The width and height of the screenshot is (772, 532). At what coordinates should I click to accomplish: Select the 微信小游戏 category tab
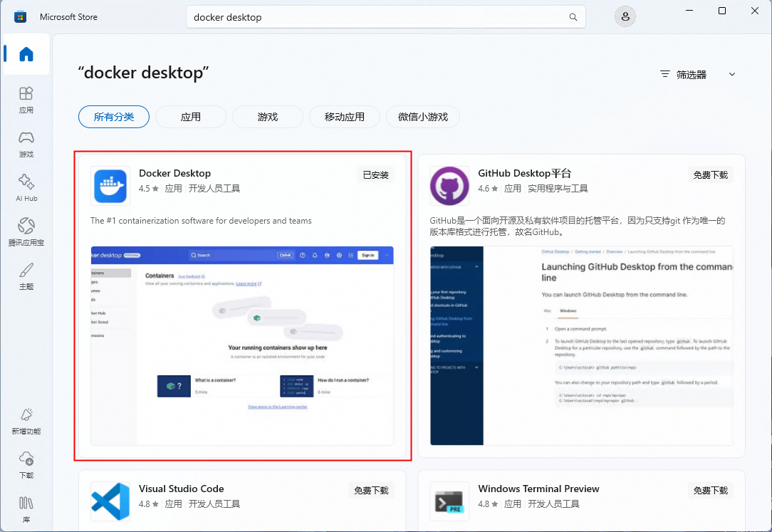tap(423, 117)
